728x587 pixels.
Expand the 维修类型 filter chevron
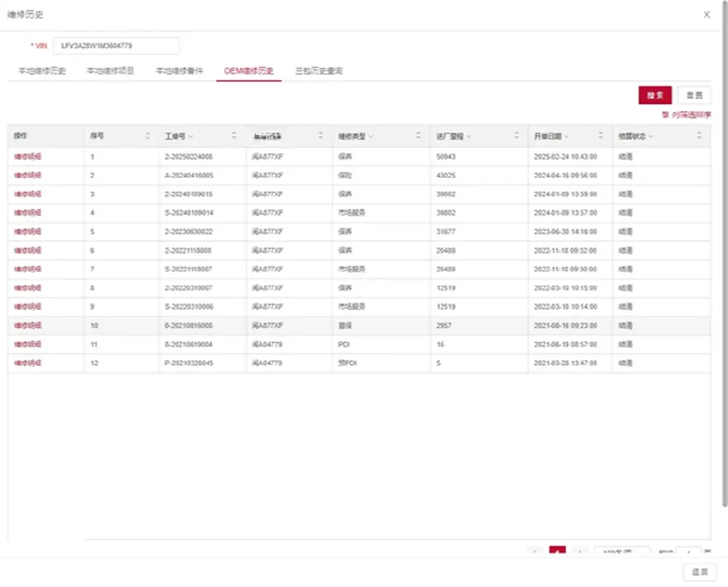[371, 136]
